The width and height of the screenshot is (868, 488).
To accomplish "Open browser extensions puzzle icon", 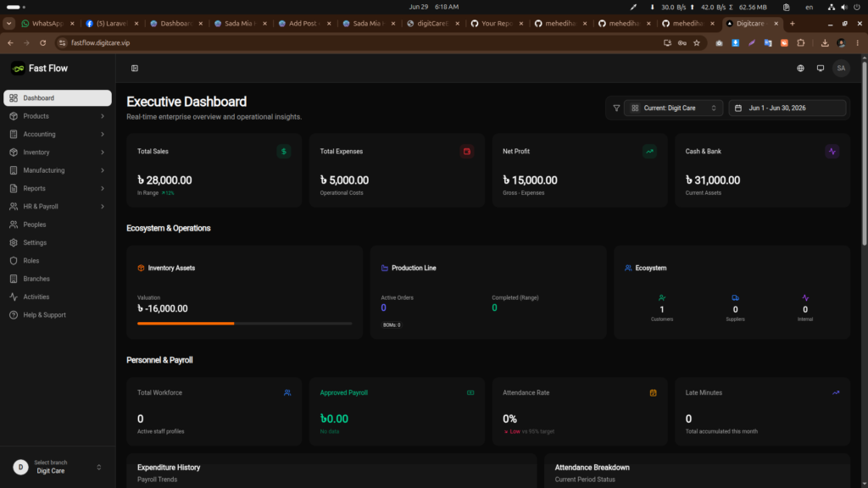I will pyautogui.click(x=801, y=42).
